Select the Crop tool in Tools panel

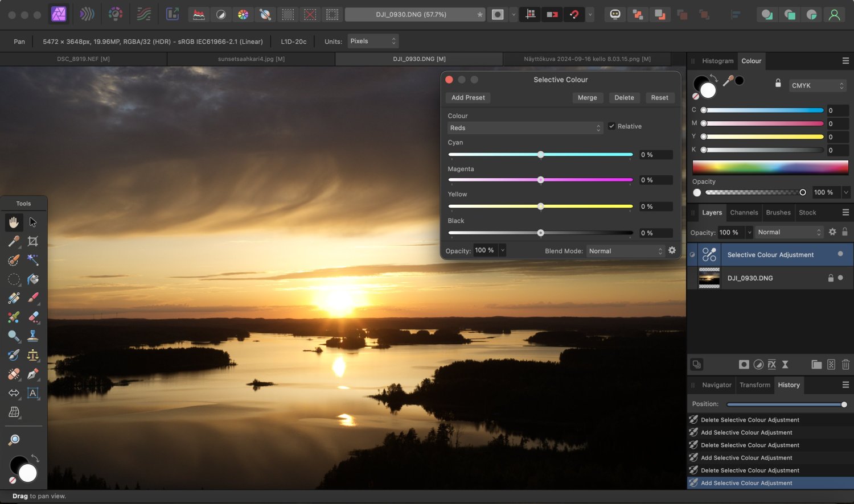[x=33, y=241]
